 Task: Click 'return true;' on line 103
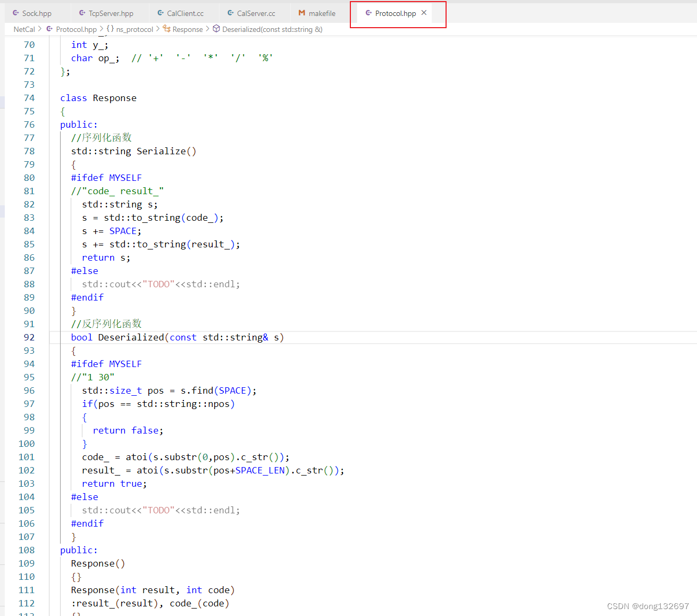[114, 484]
